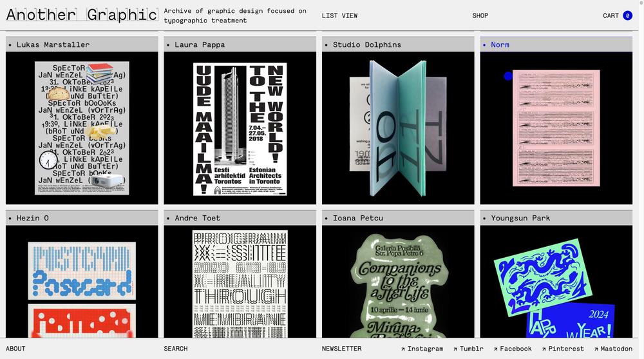Viewport: 644px width, 359px height.
Task: Click the Another Graphic site logo
Action: [x=82, y=15]
